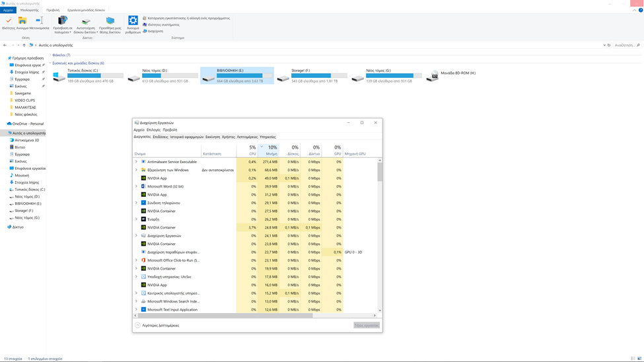This screenshot has height=362, width=644.
Task: Click Λιγότερες λεπτομέρειες in Task Manager
Action: coord(157,326)
